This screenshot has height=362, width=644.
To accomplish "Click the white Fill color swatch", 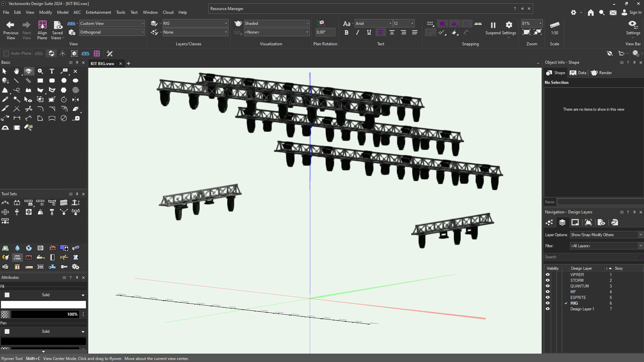I will pos(43,305).
